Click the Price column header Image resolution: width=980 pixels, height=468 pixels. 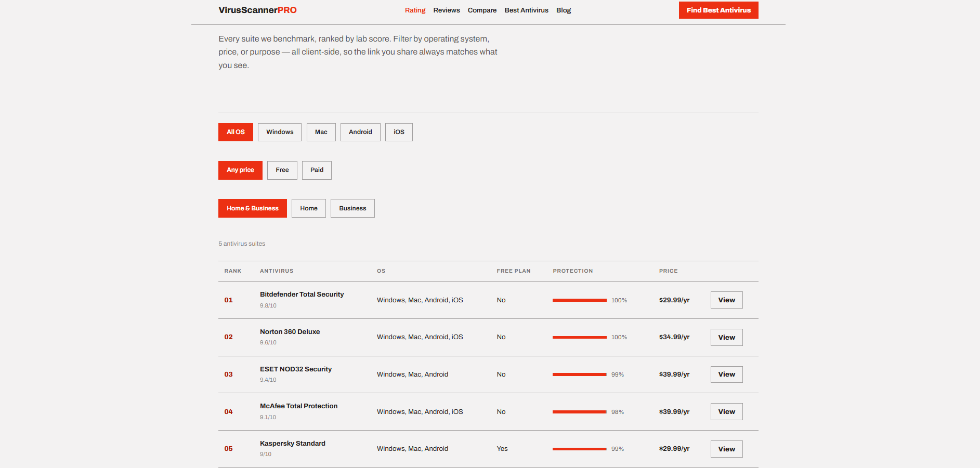click(668, 271)
